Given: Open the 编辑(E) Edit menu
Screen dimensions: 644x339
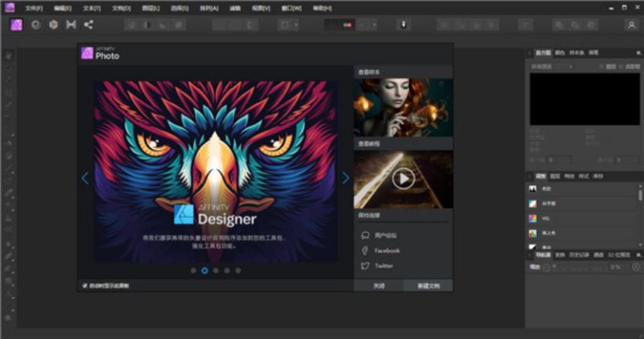Looking at the screenshot, I should pos(63,8).
